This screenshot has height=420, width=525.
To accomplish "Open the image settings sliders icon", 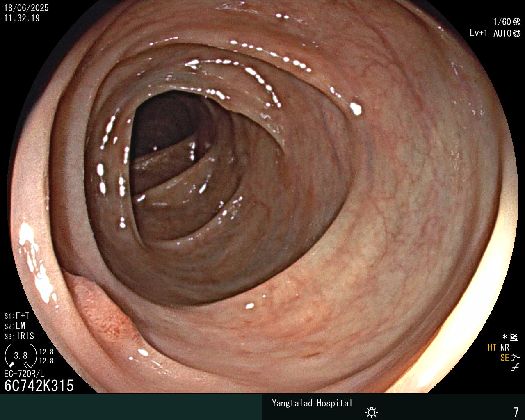I will pos(514,337).
